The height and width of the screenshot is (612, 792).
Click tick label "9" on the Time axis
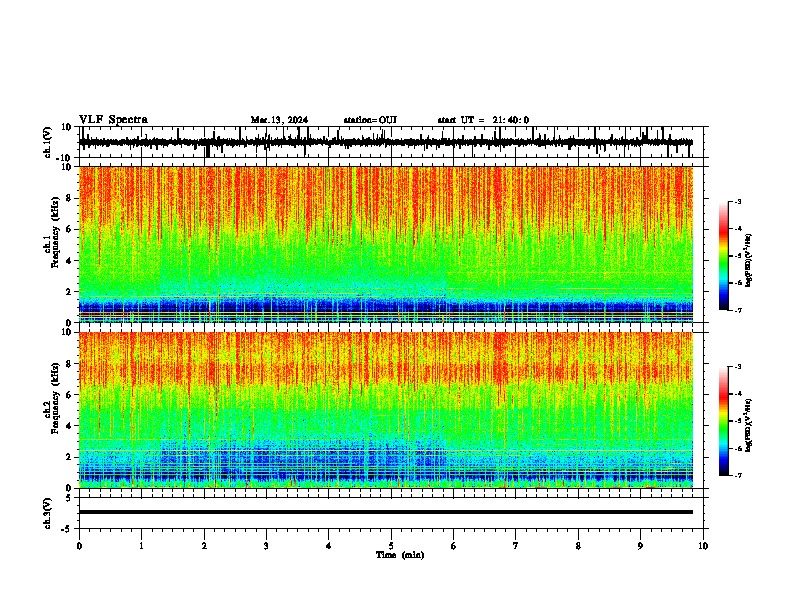pyautogui.click(x=640, y=546)
